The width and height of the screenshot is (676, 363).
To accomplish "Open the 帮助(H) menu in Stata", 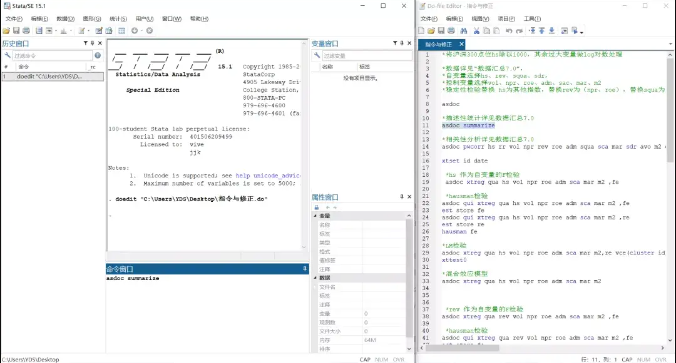I will [x=199, y=19].
